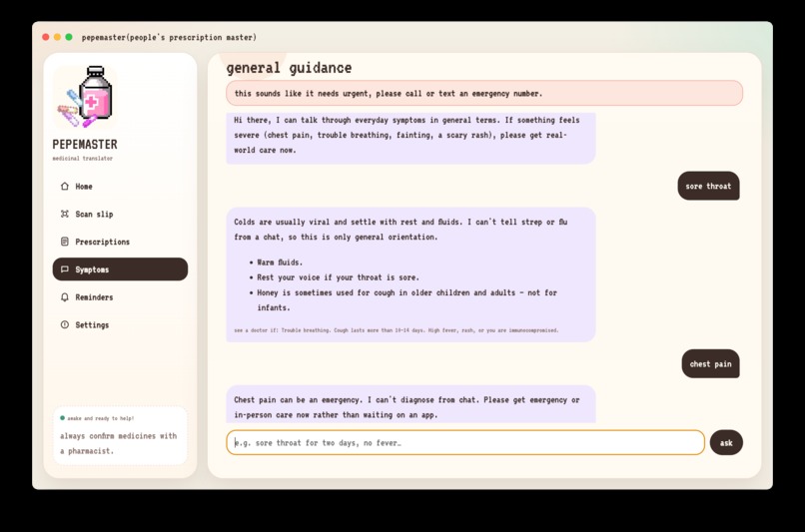
Task: Click the honey for cough bullet item
Action: [x=406, y=300]
